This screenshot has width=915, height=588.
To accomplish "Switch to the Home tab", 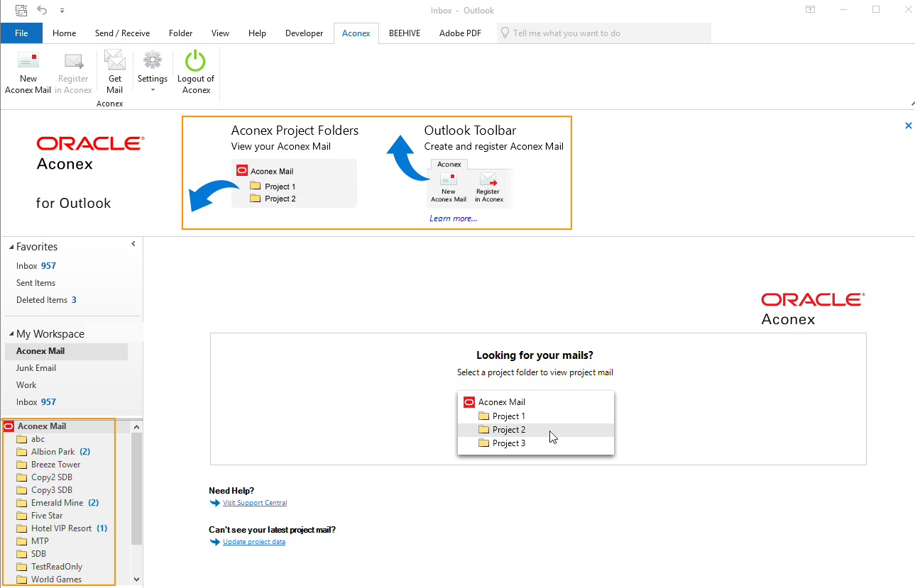I will click(x=64, y=33).
